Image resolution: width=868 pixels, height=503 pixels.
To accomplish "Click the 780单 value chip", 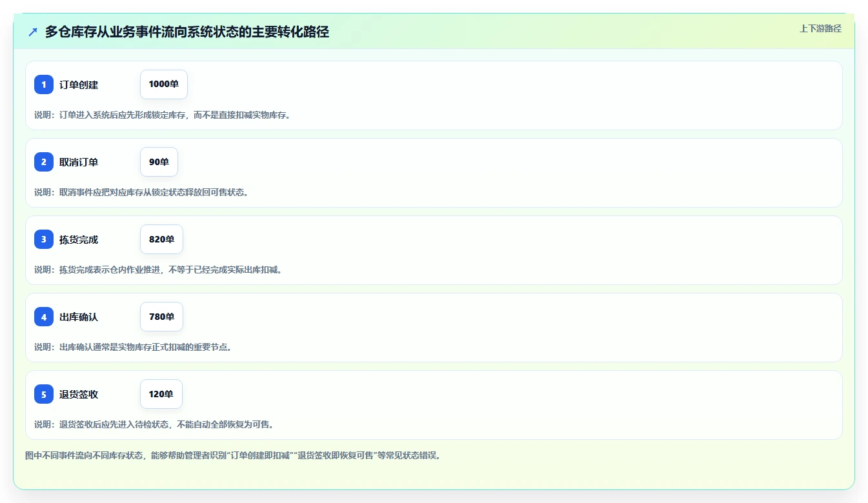I will click(x=161, y=317).
